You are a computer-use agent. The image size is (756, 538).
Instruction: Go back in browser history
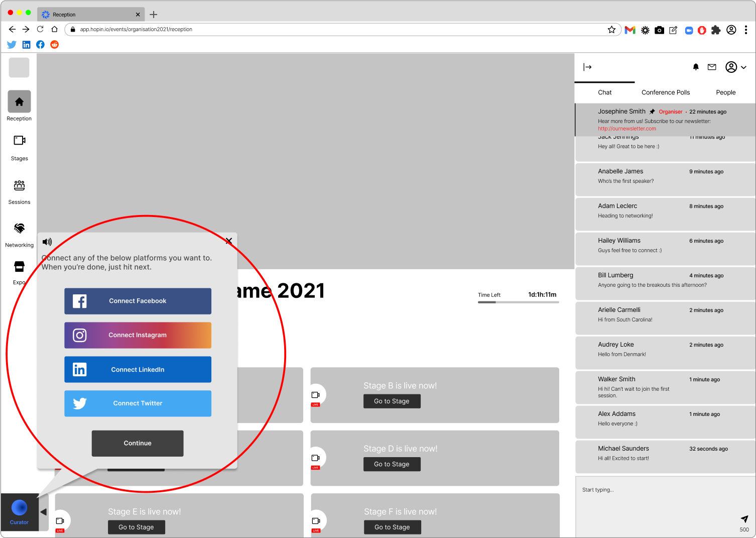click(x=12, y=29)
